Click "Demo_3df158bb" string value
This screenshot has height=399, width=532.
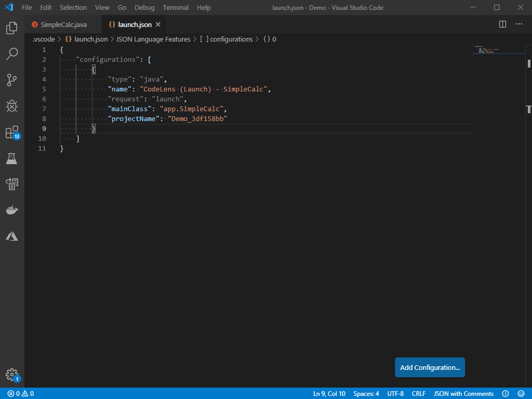(197, 118)
